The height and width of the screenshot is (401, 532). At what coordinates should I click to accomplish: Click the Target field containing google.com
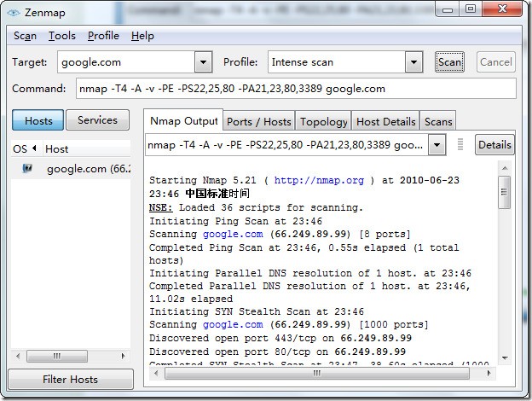click(126, 62)
